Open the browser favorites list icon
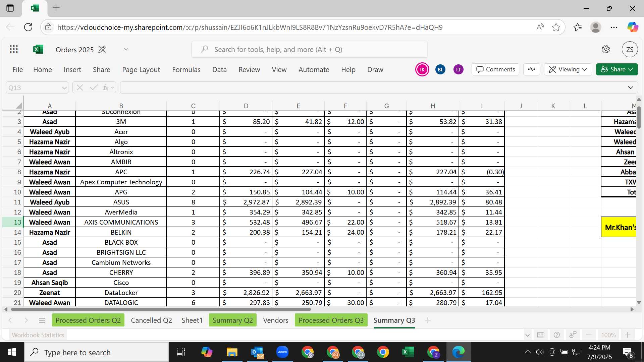The height and width of the screenshot is (362, 644). (578, 27)
